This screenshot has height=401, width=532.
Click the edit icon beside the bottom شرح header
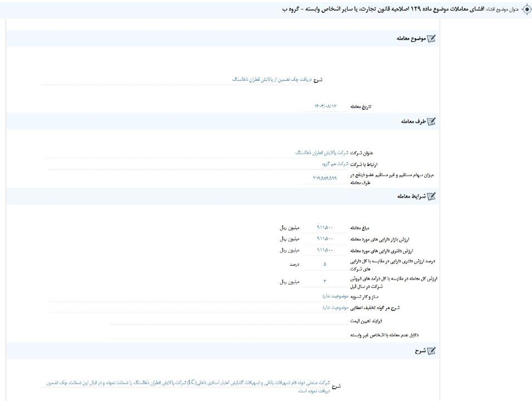431,351
